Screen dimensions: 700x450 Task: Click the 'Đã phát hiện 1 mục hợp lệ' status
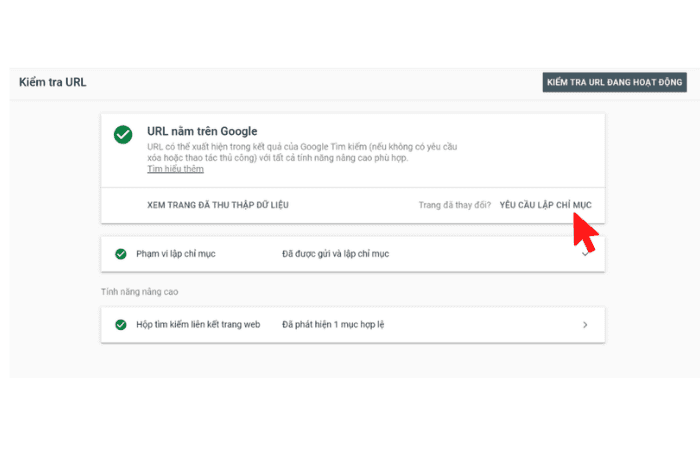[x=333, y=325]
